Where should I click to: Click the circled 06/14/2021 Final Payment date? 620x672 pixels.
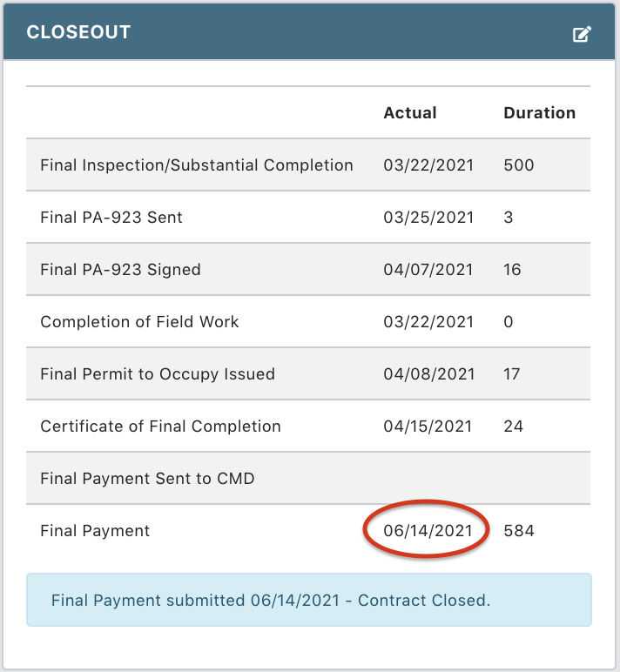click(428, 531)
